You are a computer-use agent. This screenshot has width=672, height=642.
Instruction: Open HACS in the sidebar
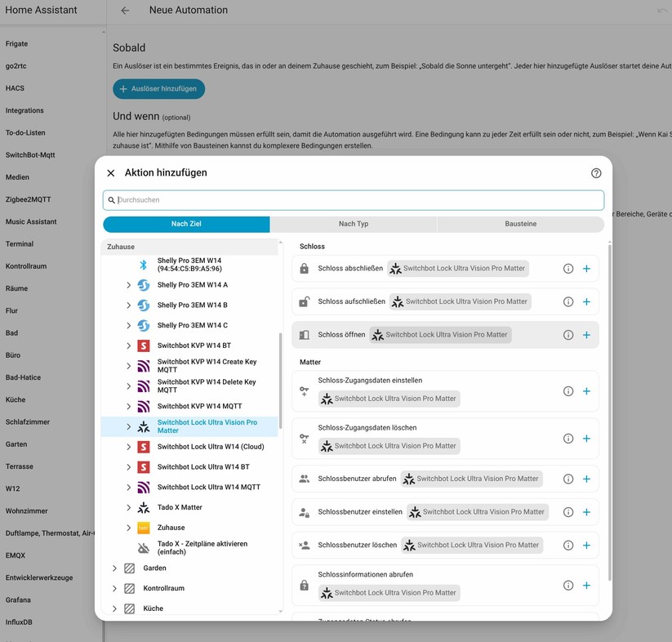pos(15,88)
